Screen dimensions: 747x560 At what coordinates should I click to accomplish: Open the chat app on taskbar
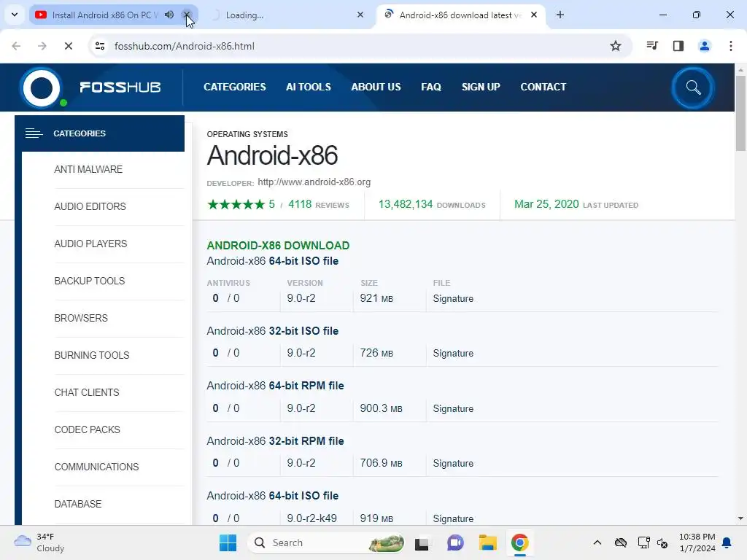(455, 542)
